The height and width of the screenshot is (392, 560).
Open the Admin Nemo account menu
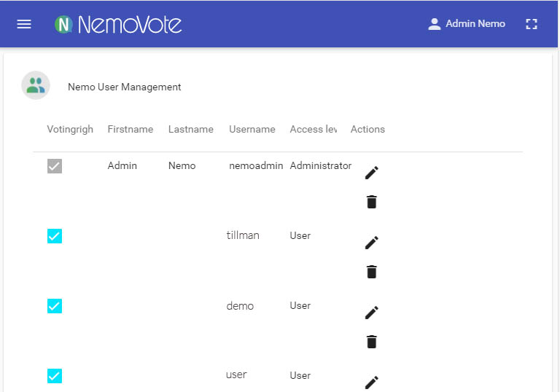(x=467, y=24)
